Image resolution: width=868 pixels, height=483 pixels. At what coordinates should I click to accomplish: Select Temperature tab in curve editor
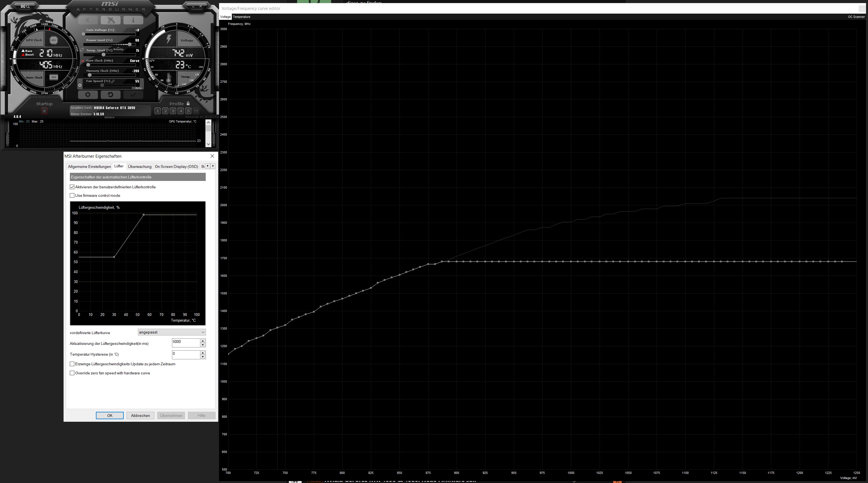pos(241,17)
